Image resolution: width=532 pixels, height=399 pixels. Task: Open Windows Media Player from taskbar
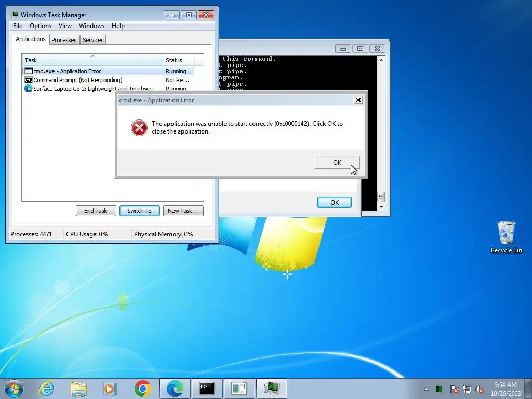tap(110, 389)
